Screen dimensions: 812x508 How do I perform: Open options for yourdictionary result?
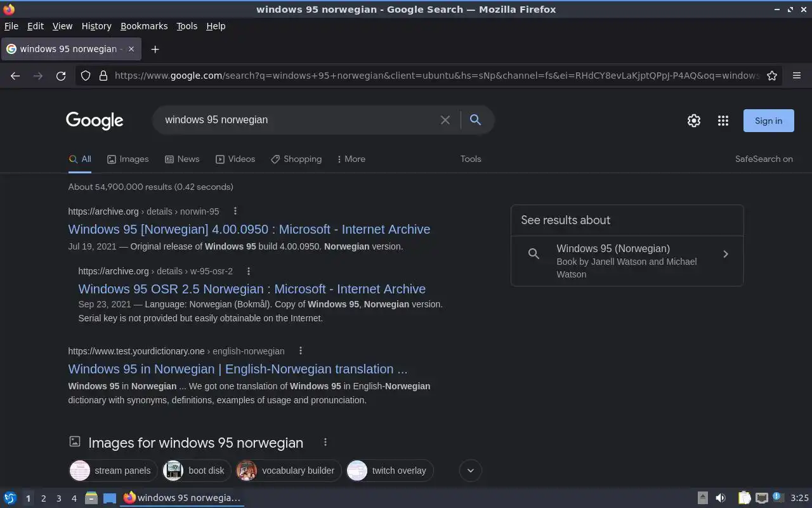point(301,351)
